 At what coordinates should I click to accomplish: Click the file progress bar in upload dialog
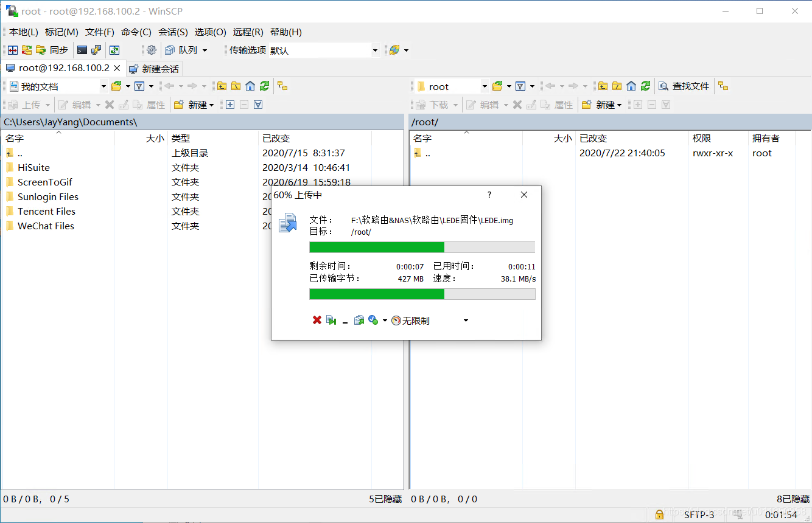pos(422,247)
